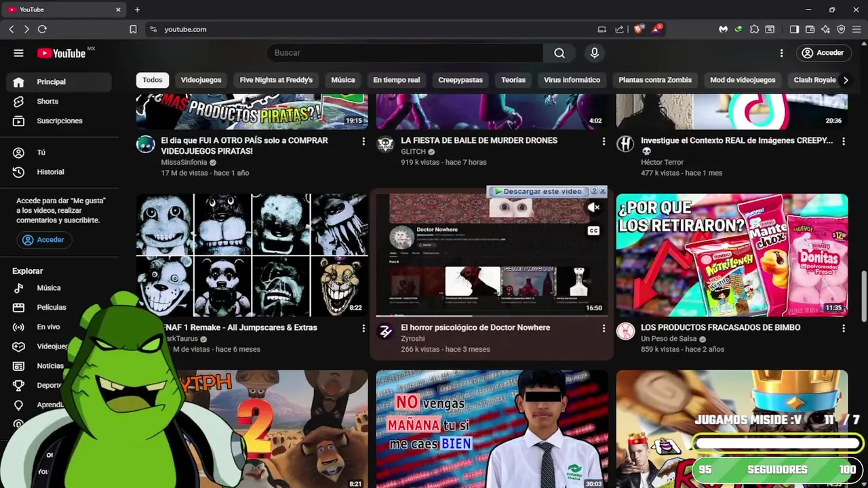Go back to previous page
This screenshot has width=868, height=488.
[x=12, y=29]
